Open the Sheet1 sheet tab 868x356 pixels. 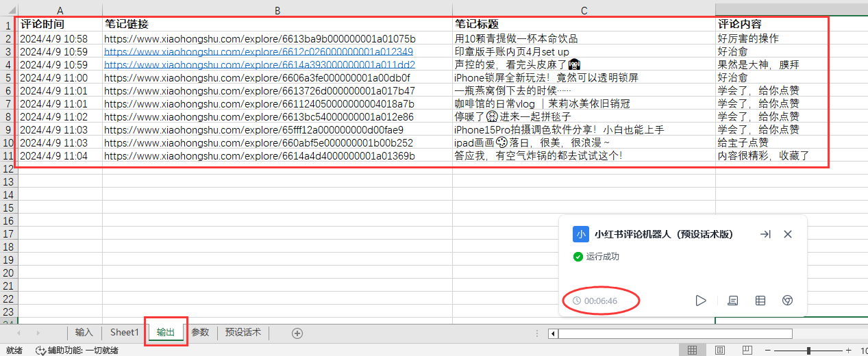point(124,333)
